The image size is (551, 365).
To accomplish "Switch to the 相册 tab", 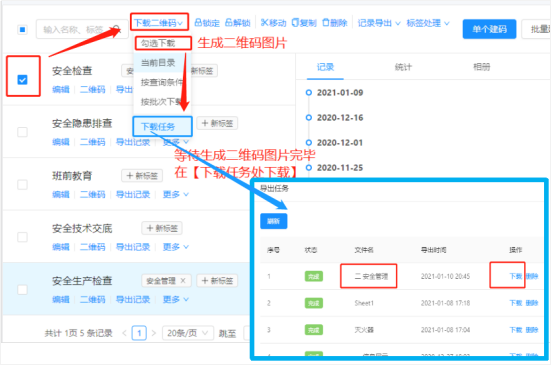I will click(x=481, y=67).
